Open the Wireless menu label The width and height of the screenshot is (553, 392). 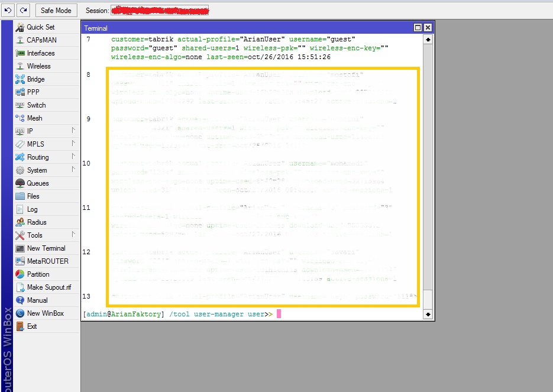click(x=39, y=66)
